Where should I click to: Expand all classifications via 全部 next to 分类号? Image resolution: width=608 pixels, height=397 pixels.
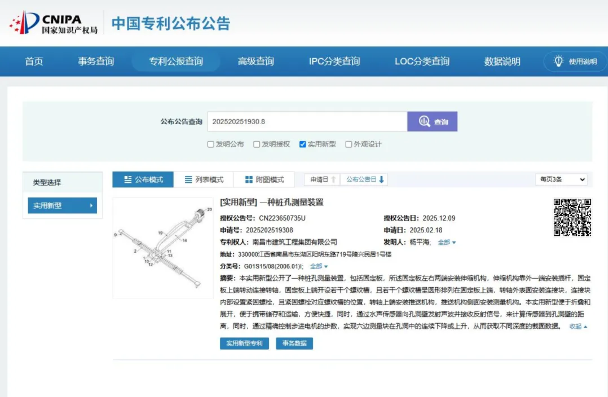(x=319, y=266)
